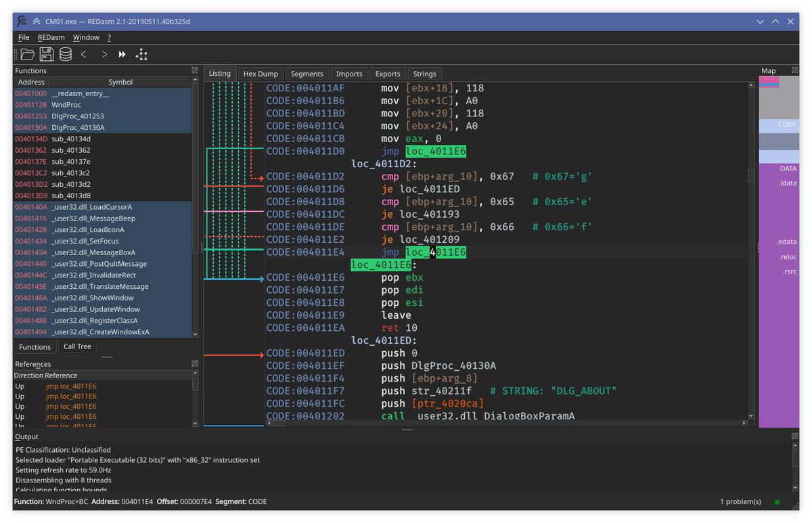Open the File menu

click(x=24, y=37)
